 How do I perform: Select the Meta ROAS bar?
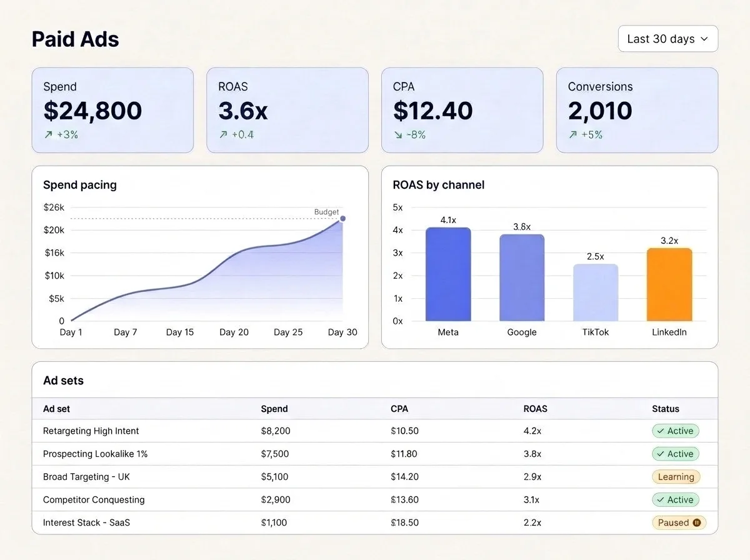pos(448,274)
